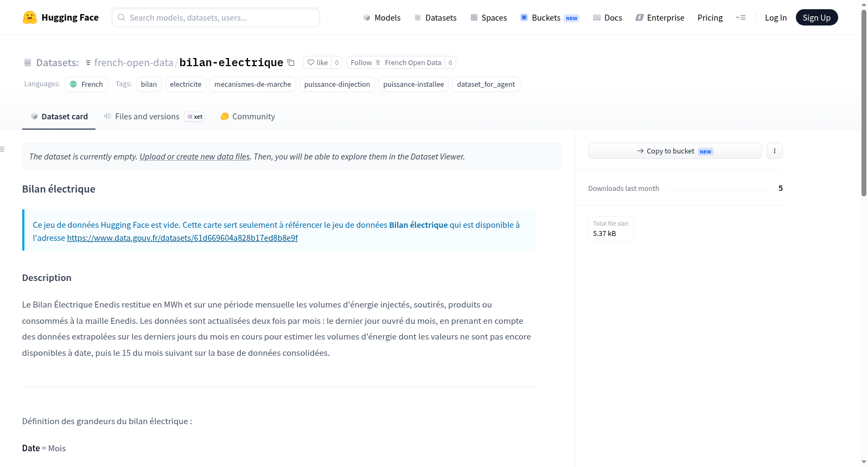Click the Downloads last month label
This screenshot has width=868, height=467.
(624, 188)
